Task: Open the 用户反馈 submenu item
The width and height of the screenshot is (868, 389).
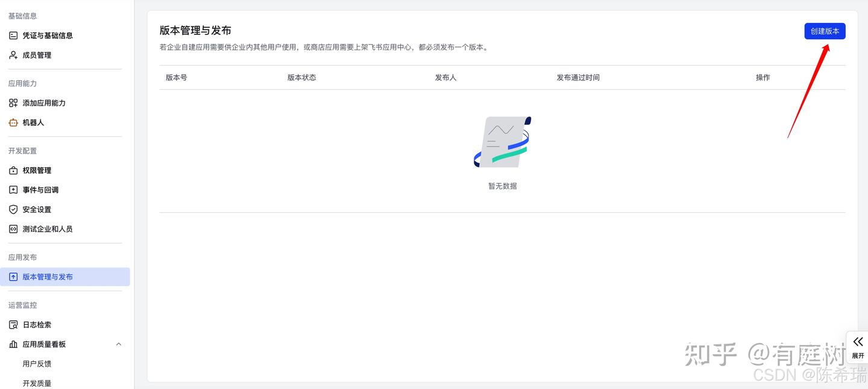Action: pos(37,364)
